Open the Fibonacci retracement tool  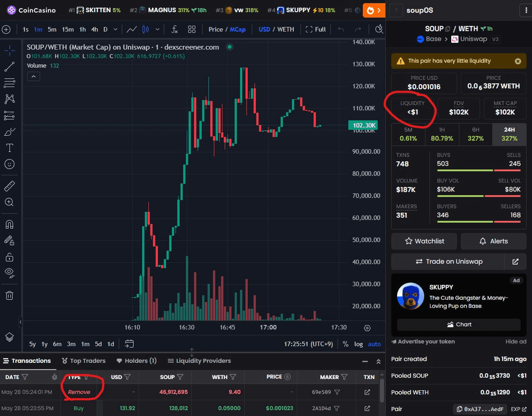[x=9, y=82]
